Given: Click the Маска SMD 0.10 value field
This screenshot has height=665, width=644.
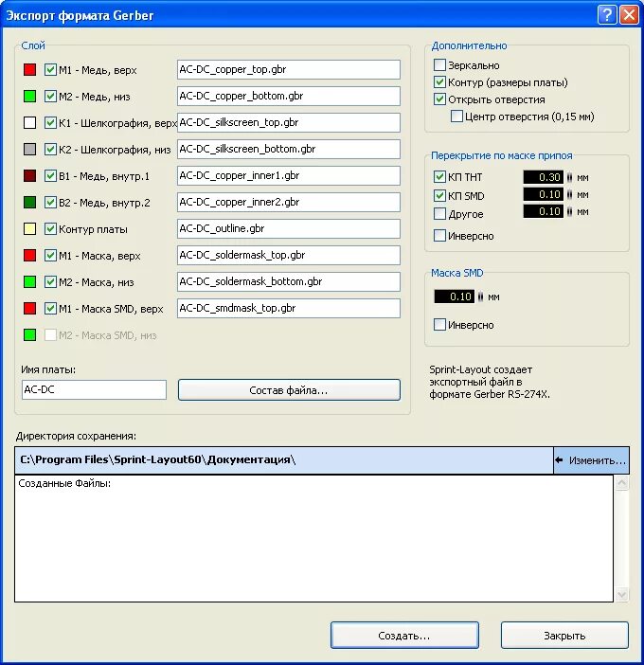Looking at the screenshot, I should pyautogui.click(x=454, y=297).
